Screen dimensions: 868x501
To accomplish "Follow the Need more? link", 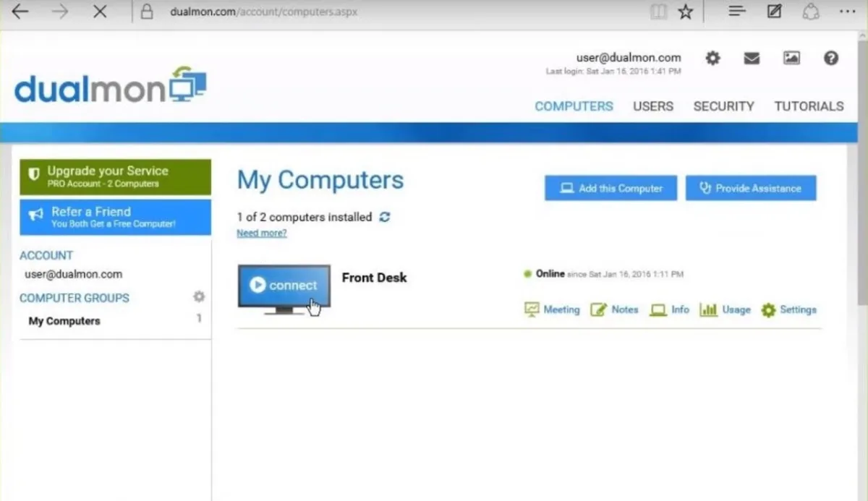I will (x=262, y=233).
